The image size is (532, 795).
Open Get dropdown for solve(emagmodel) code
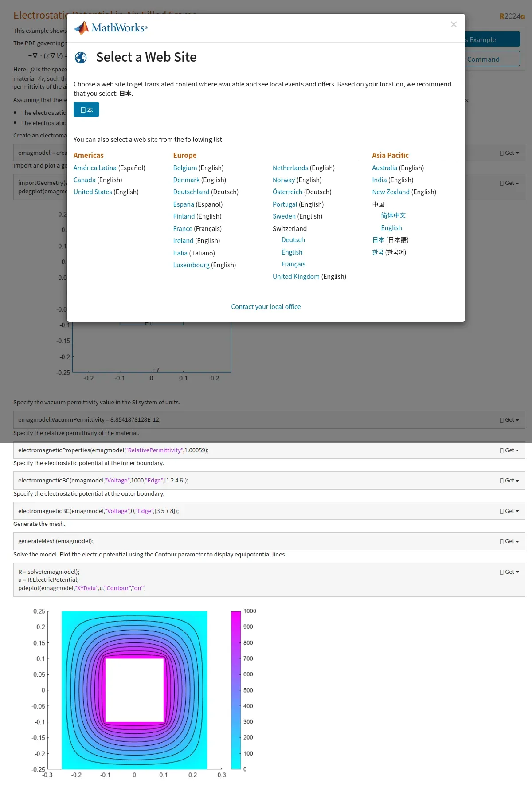click(509, 572)
